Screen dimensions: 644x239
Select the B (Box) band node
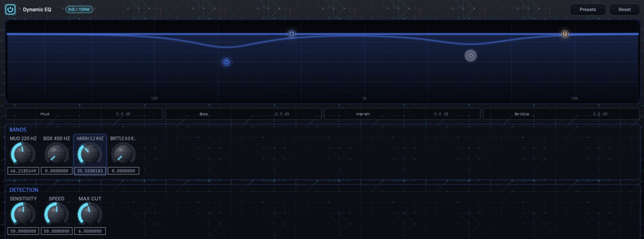291,34
